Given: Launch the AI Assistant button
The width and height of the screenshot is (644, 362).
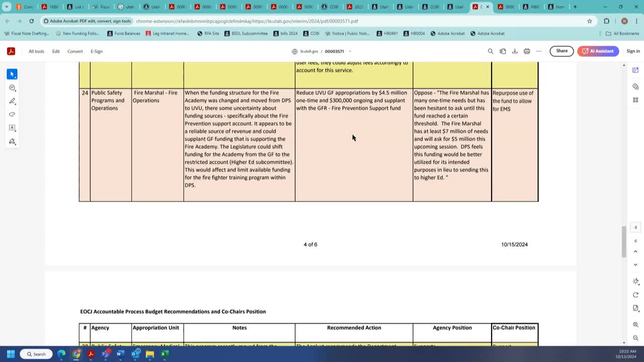Looking at the screenshot, I should (598, 51).
